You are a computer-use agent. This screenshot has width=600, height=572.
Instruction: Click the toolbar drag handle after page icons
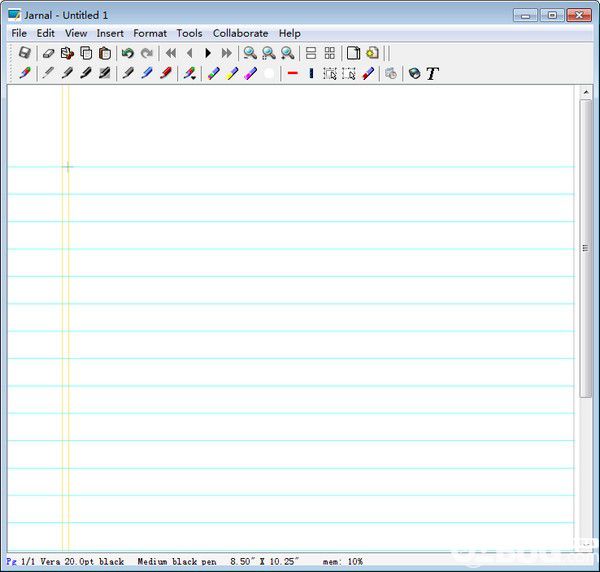click(386, 53)
